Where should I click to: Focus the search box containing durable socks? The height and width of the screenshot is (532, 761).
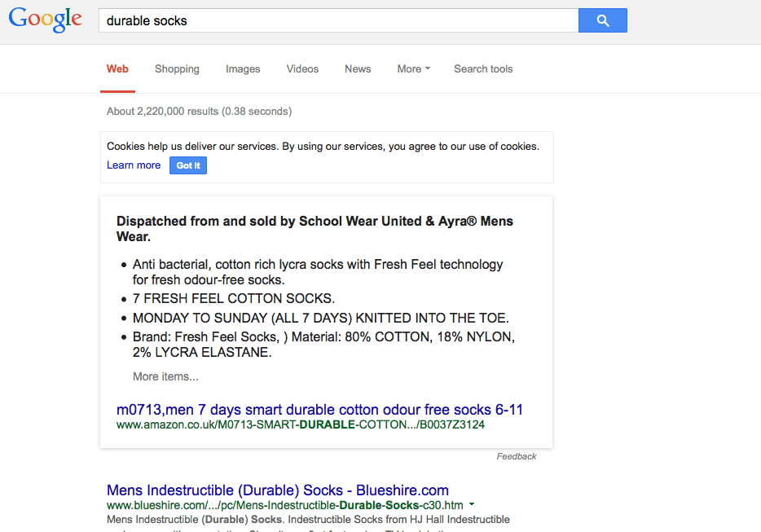point(338,20)
